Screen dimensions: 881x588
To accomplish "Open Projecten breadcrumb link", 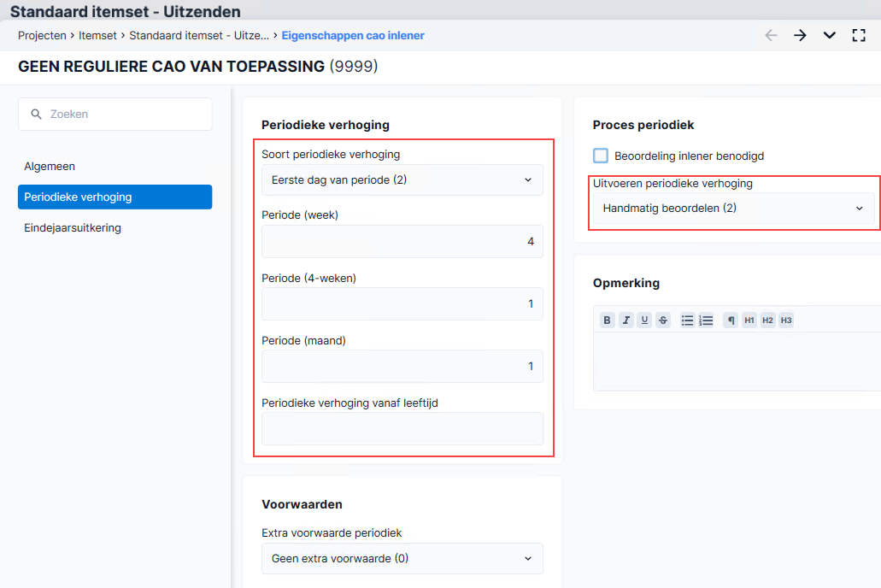I will (42, 35).
